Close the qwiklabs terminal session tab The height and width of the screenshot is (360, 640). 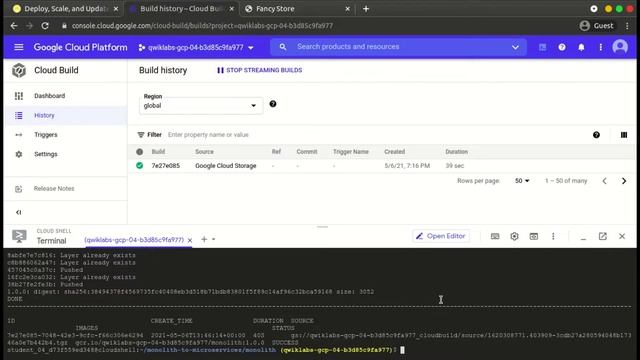tap(190, 240)
